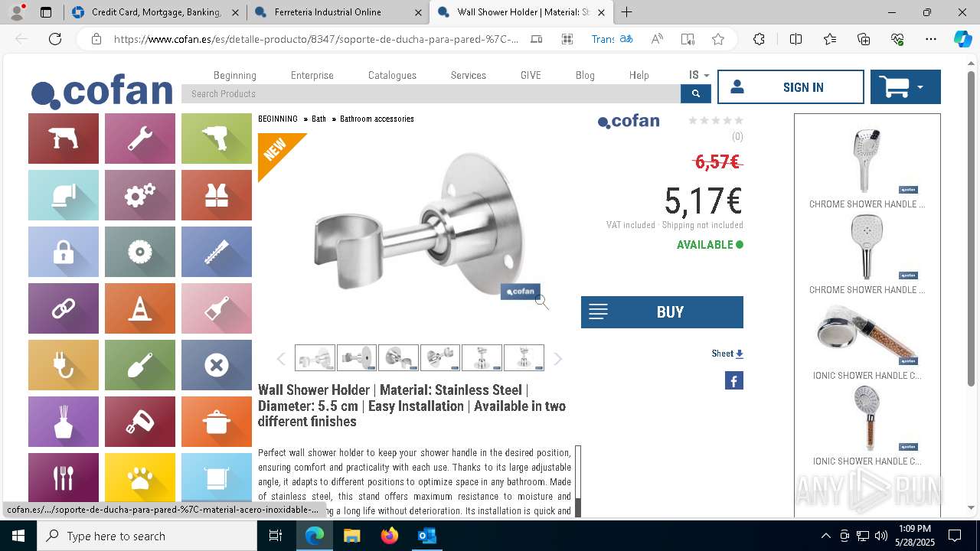Viewport: 980px width, 551px height.
Task: Add page to favorites star icon
Action: click(717, 39)
